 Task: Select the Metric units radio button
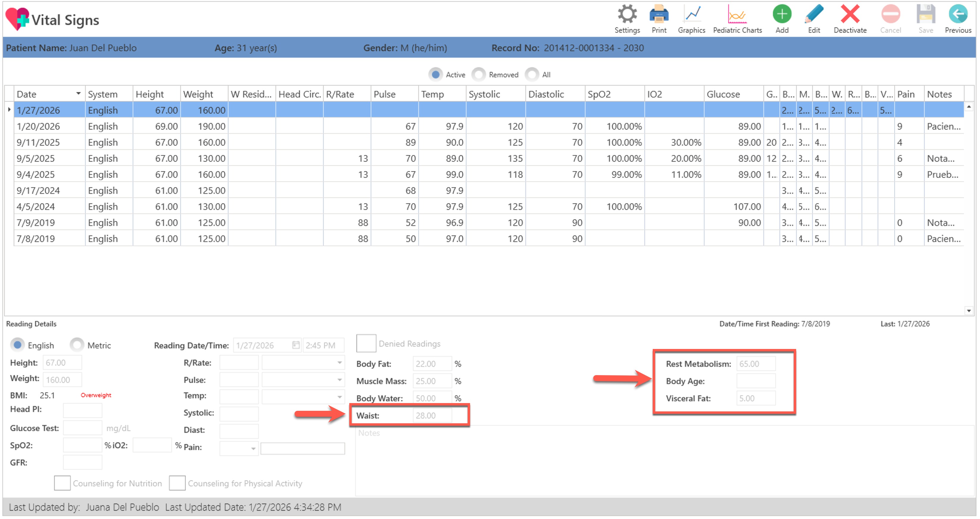pyautogui.click(x=77, y=345)
